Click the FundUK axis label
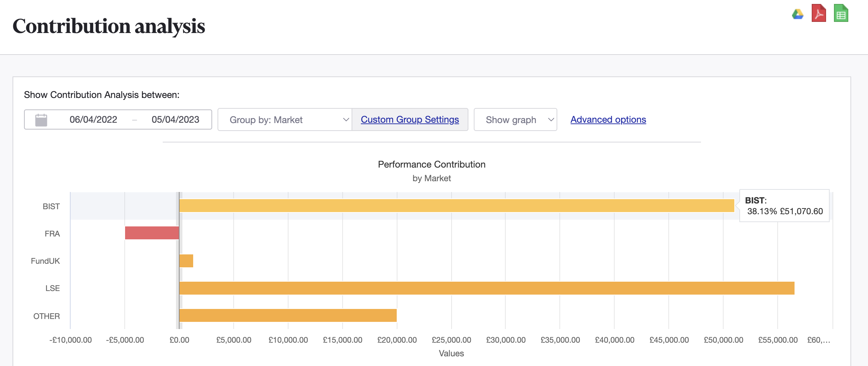The width and height of the screenshot is (868, 366). (45, 261)
